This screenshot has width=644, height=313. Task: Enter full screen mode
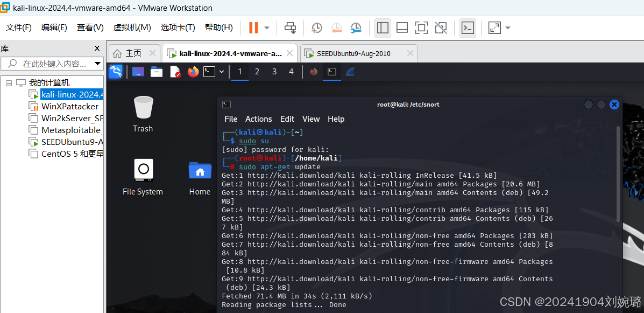click(421, 27)
